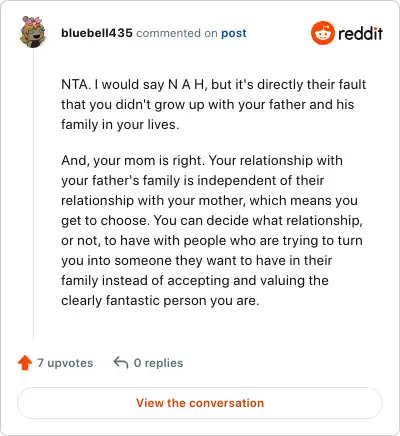Image resolution: width=400 pixels, height=436 pixels.
Task: Open the blue "post" link
Action: point(234,33)
